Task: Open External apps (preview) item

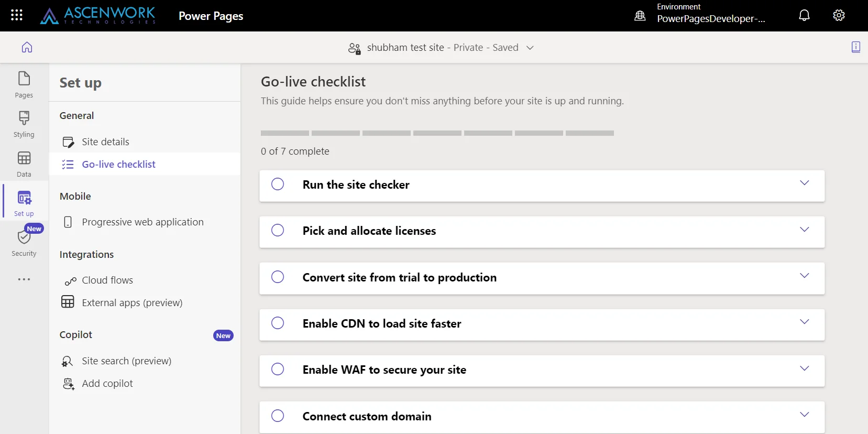Action: point(145,302)
